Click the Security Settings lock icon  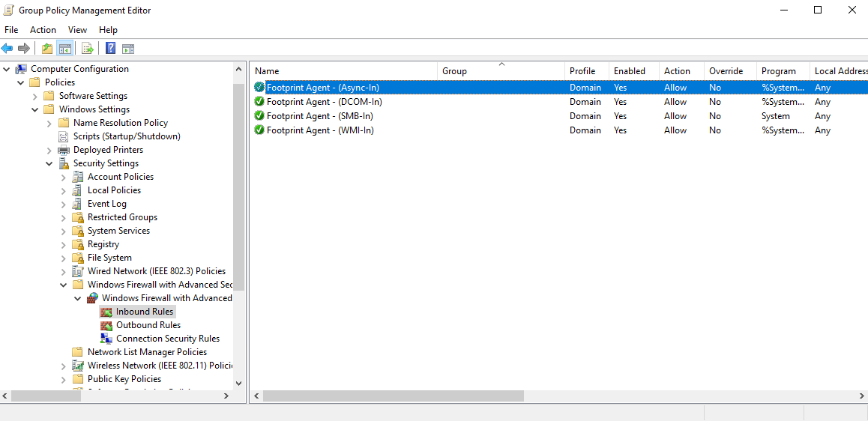(x=64, y=164)
